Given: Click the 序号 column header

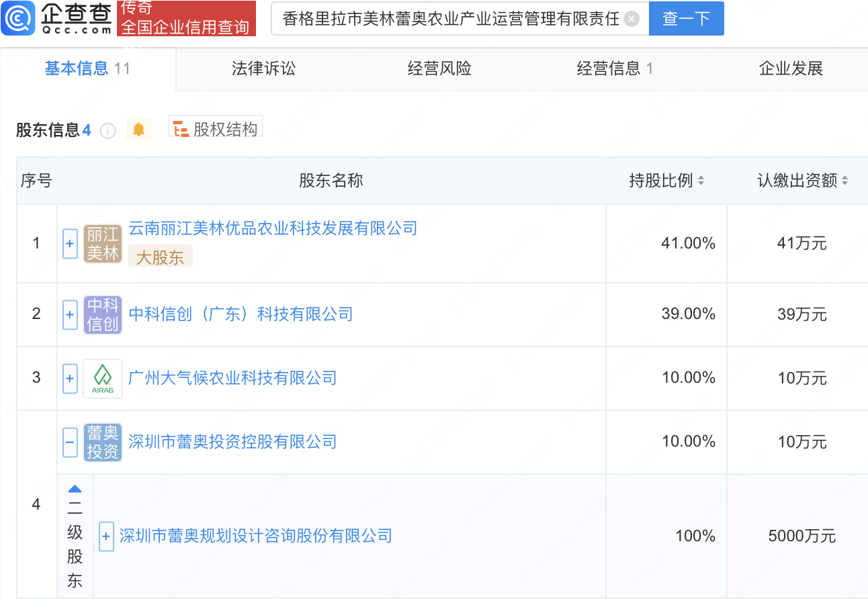Looking at the screenshot, I should point(36,181).
